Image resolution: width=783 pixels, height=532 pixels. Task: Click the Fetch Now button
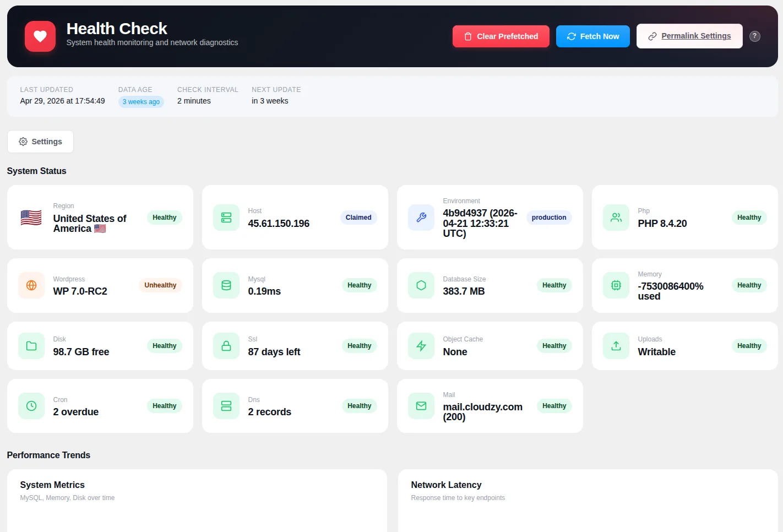(x=593, y=36)
